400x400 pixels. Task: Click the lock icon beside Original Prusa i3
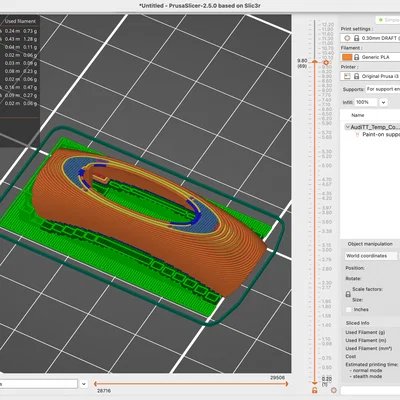[356, 76]
